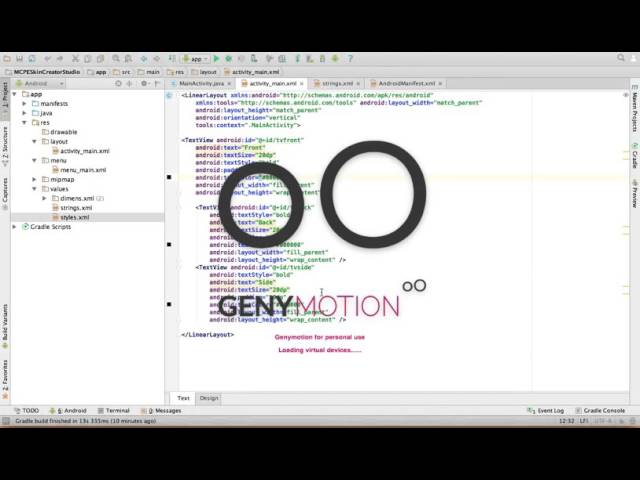Expand the mipmap folder

[x=34, y=179]
